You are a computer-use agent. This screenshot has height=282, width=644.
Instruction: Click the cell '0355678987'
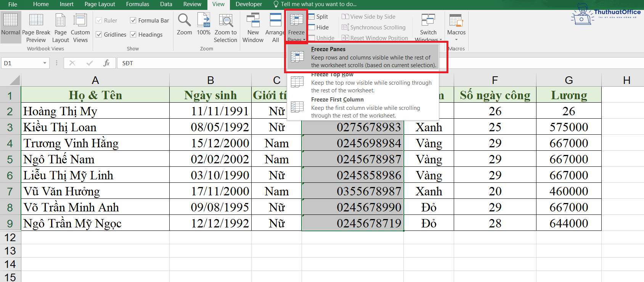353,191
